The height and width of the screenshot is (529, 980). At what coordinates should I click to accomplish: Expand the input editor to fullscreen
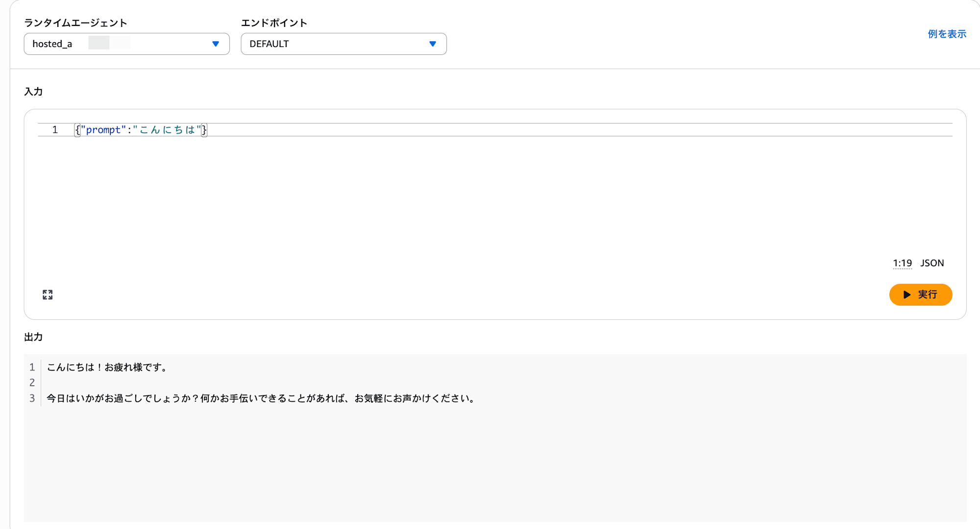48,294
